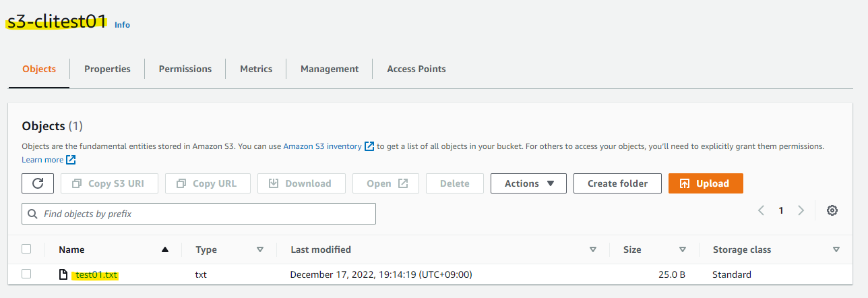Click the orange Upload button
This screenshot has height=298, width=868.
point(706,183)
